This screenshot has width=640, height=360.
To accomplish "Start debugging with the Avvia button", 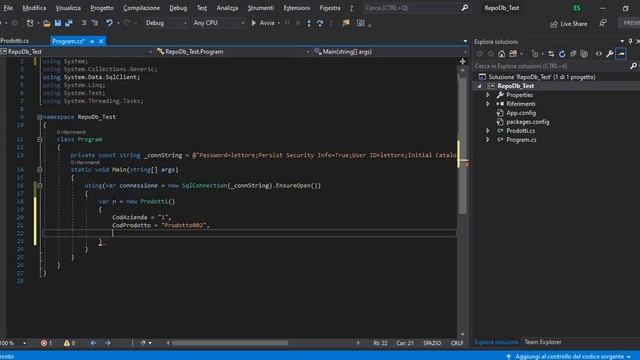I will 263,23.
